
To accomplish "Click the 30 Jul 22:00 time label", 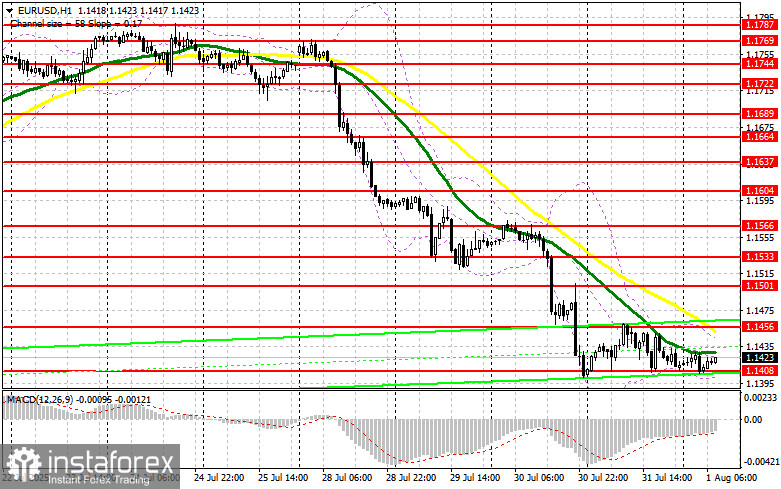I will point(603,478).
